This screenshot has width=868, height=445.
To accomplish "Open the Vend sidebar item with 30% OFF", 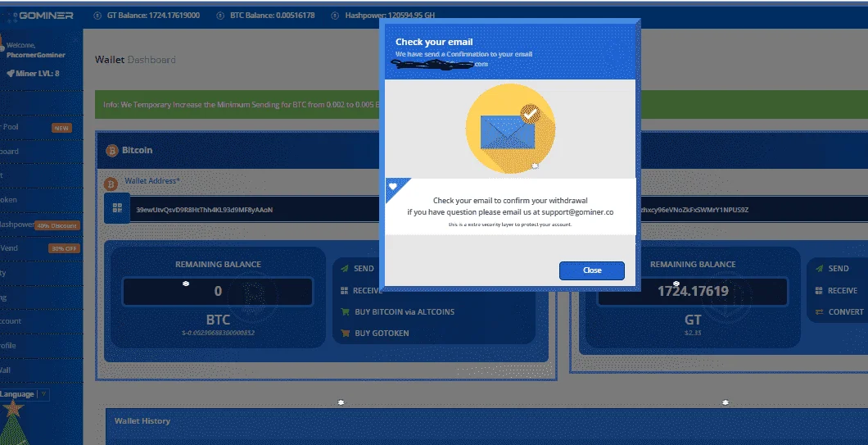I will tap(40, 248).
